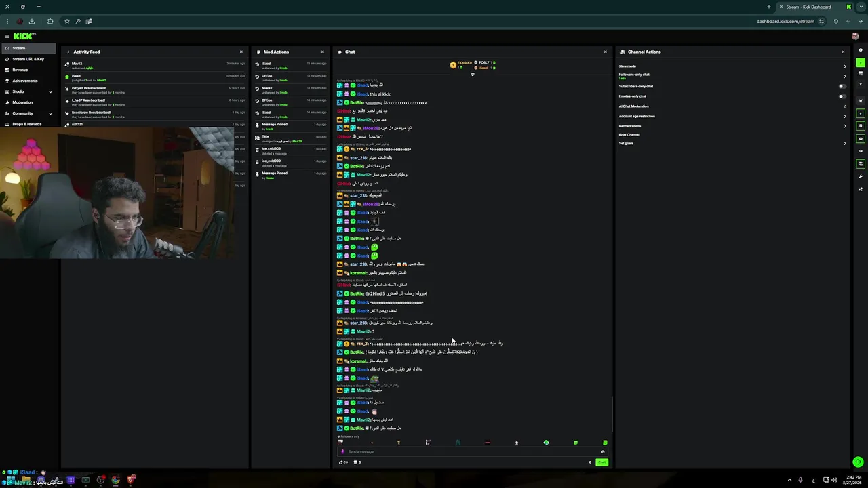Image resolution: width=868 pixels, height=488 pixels.
Task: Close the Chat panel
Action: 606,52
